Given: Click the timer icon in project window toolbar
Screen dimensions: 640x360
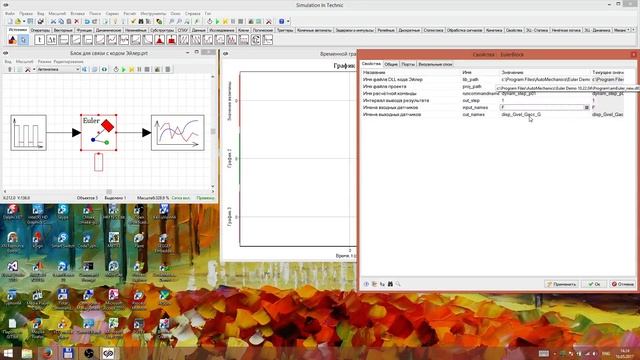Looking at the screenshot, I should (x=116, y=69).
